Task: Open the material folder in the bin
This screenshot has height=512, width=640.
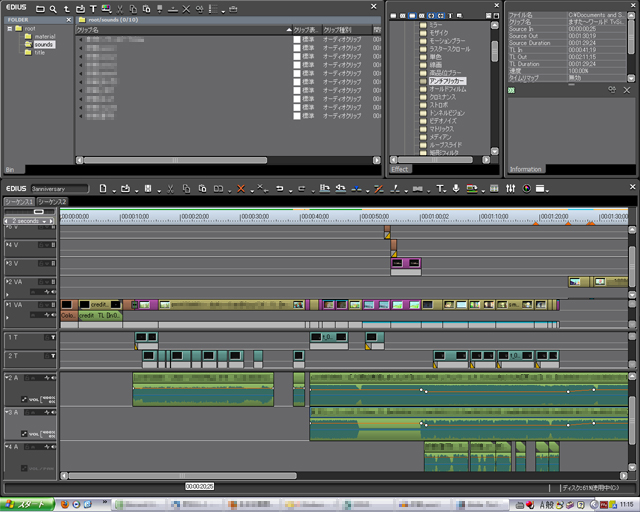Action: (45, 37)
